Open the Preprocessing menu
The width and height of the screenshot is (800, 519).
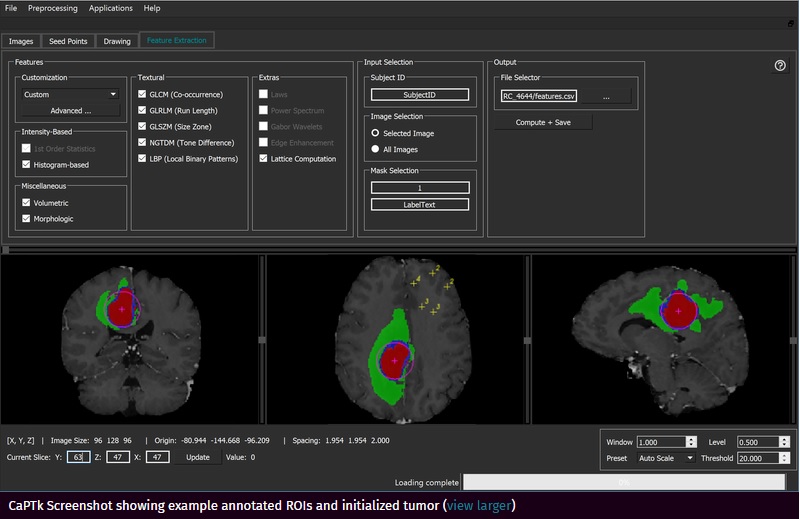coord(52,8)
